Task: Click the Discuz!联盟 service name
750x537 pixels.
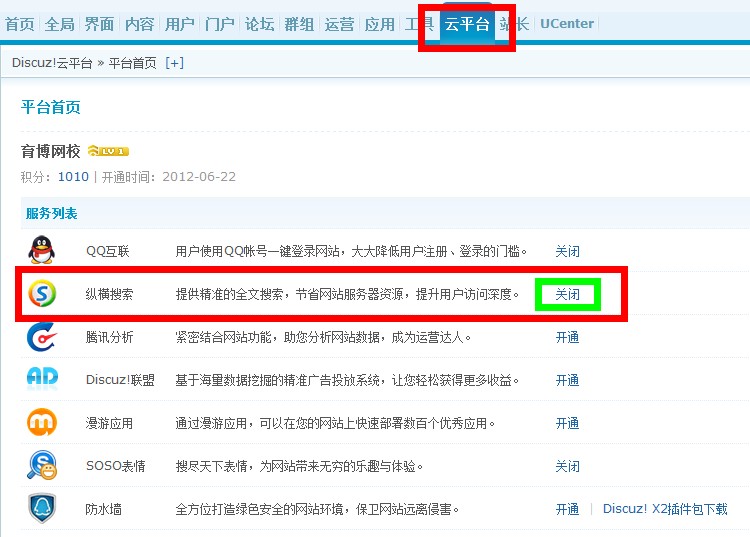Action: 120,380
